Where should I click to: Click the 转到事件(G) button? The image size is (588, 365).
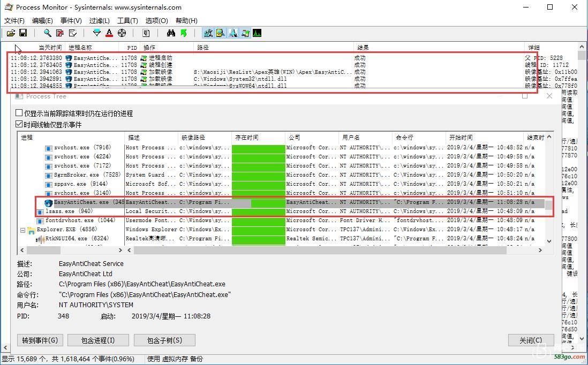[x=40, y=340]
